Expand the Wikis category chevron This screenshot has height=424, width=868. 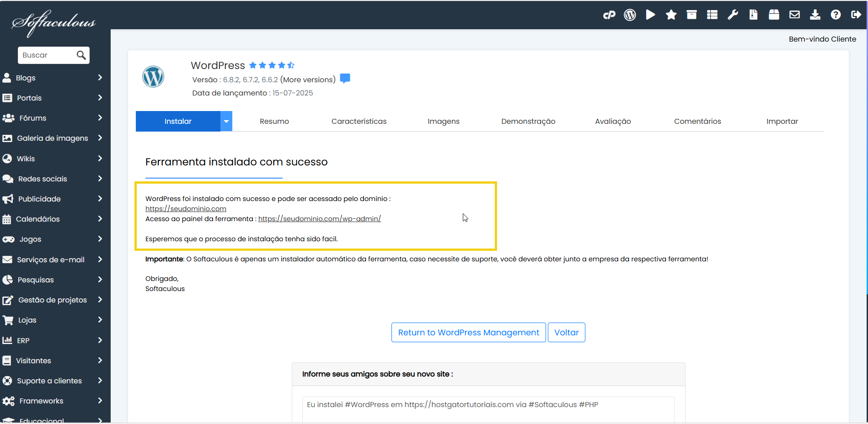click(x=100, y=159)
